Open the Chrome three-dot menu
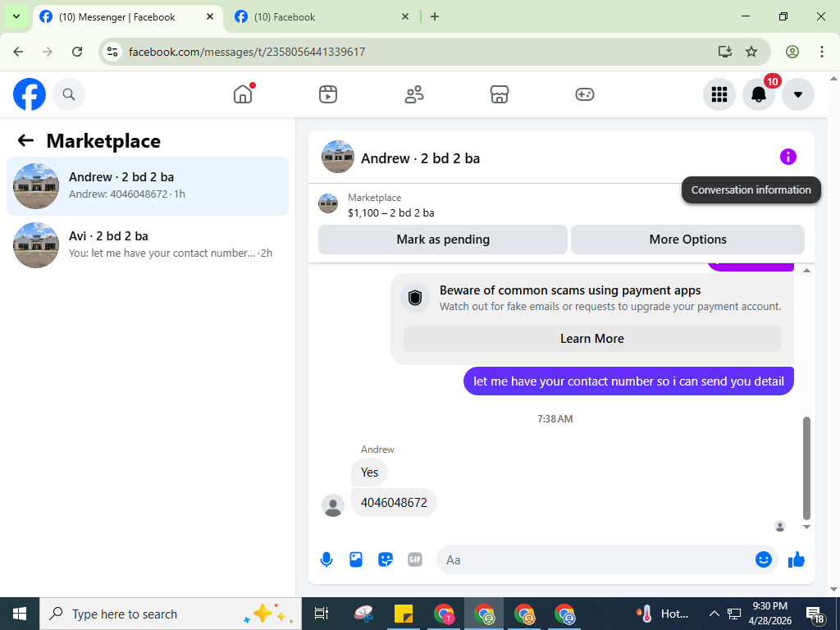 point(822,52)
